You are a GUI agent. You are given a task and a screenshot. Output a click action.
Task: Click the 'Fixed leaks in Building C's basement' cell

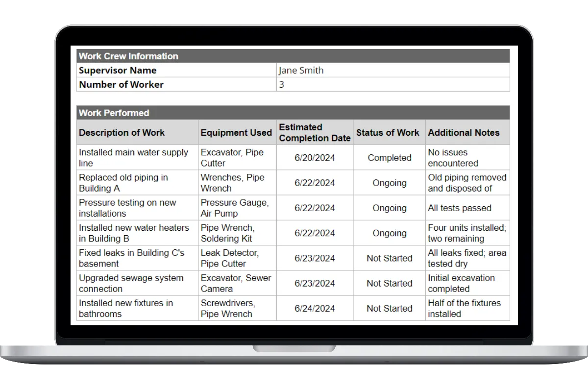[x=131, y=258]
